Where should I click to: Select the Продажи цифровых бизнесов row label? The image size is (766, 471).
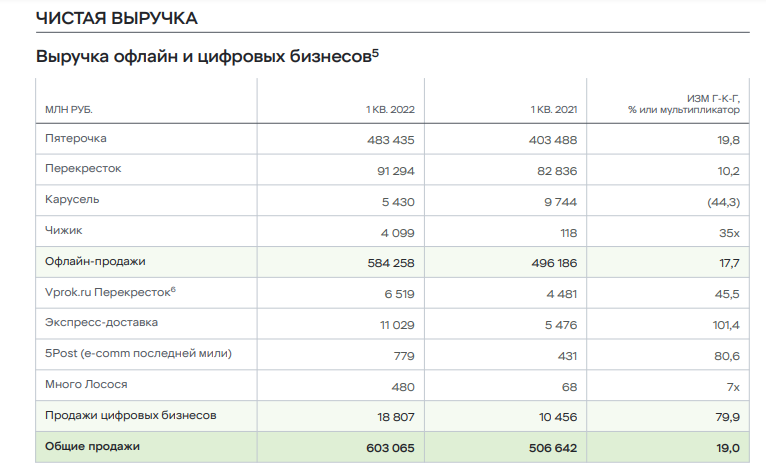pos(130,415)
